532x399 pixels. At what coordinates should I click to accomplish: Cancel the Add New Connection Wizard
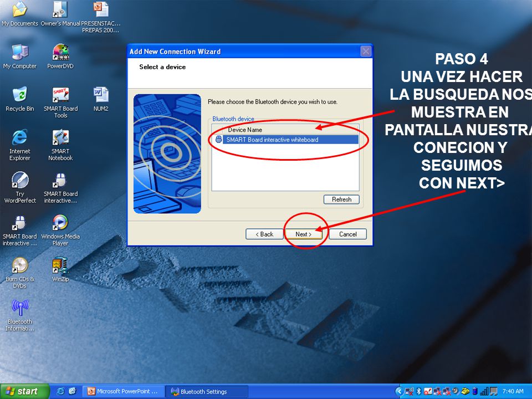point(348,234)
